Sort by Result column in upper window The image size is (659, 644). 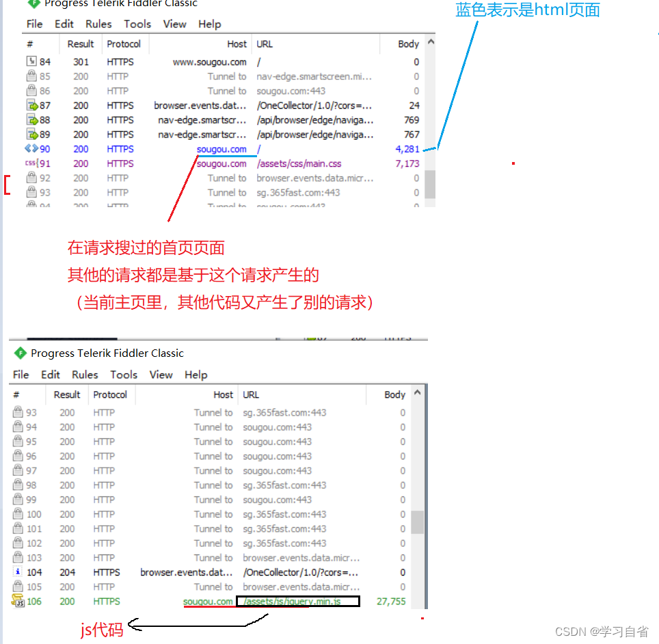tap(80, 44)
